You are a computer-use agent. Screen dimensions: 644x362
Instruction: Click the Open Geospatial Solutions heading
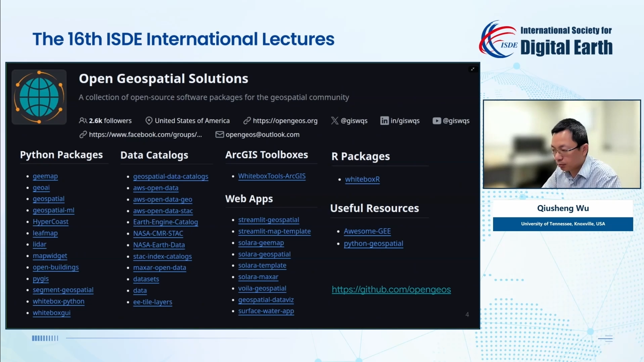click(x=164, y=79)
